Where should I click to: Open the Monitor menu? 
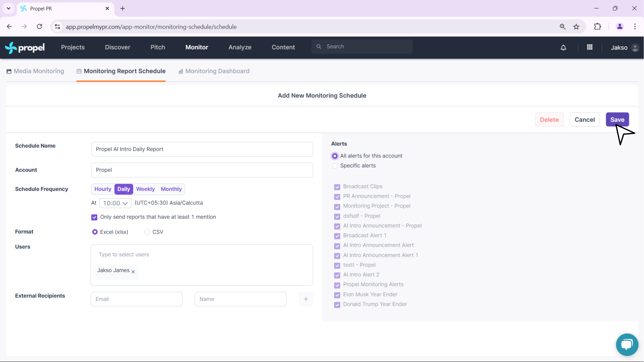coord(197,47)
